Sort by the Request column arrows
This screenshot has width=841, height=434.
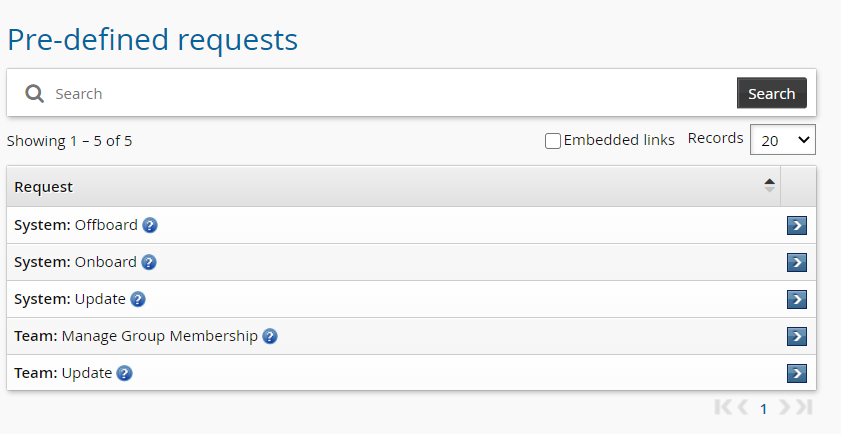pyautogui.click(x=769, y=186)
